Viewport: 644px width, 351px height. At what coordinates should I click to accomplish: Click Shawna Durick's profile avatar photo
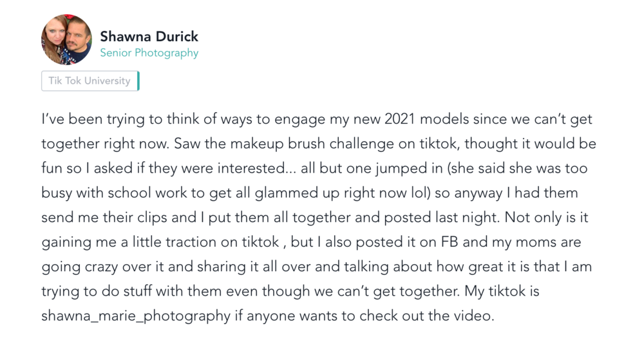click(66, 39)
